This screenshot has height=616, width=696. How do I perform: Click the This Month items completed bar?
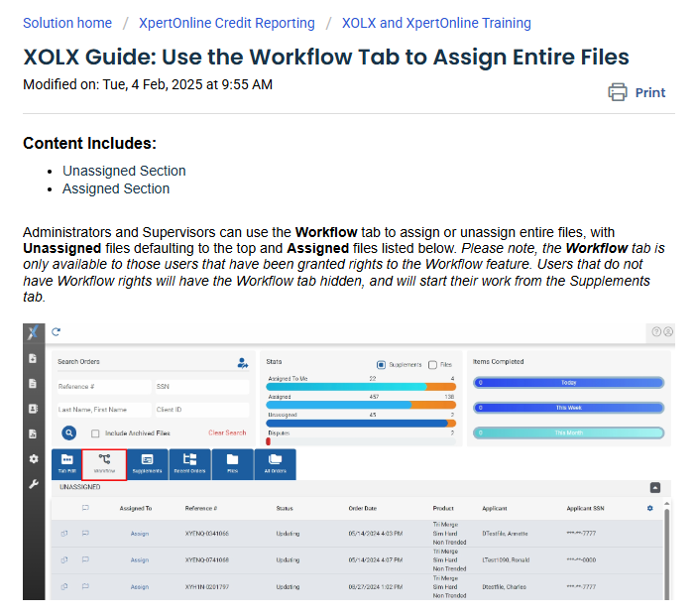[569, 432]
